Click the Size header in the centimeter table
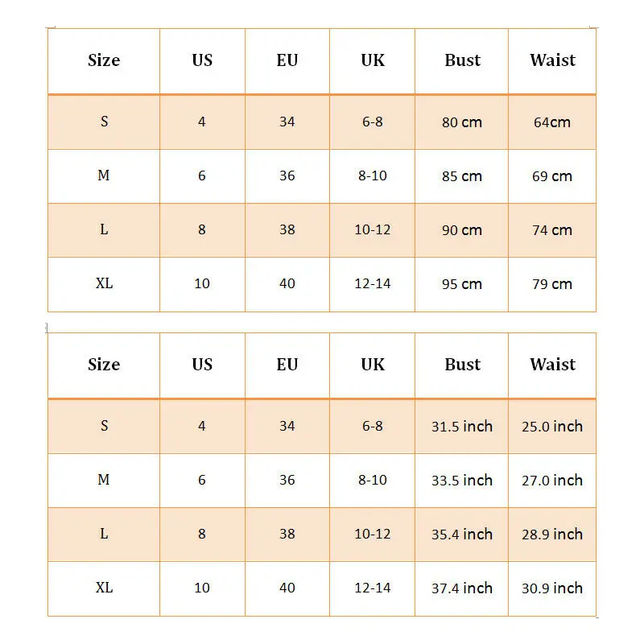Viewport: 644px width, 644px height. pos(104,60)
